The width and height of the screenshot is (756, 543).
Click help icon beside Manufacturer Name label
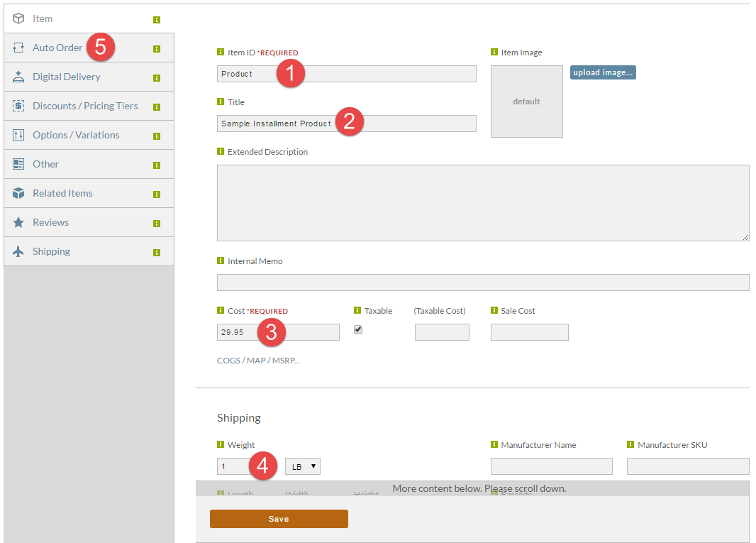pos(494,444)
